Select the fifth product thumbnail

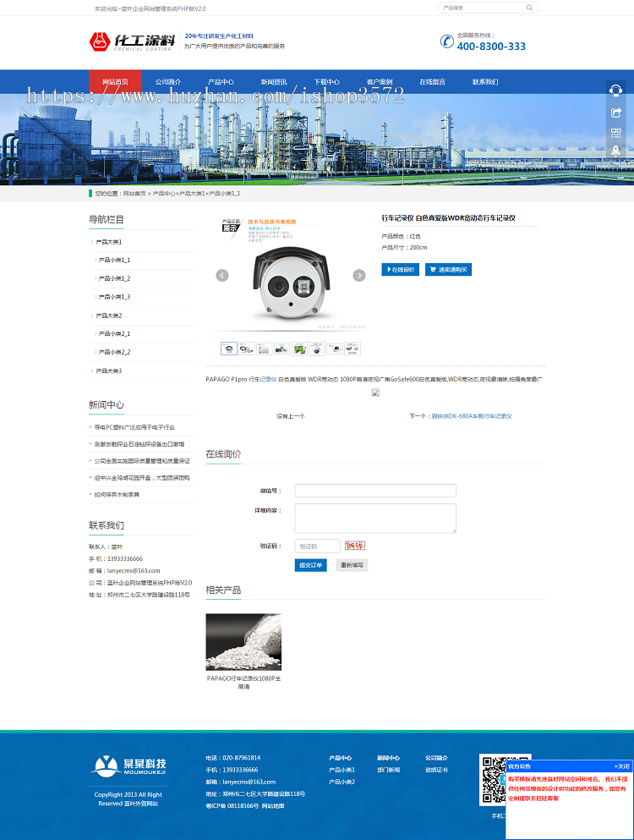tap(299, 349)
